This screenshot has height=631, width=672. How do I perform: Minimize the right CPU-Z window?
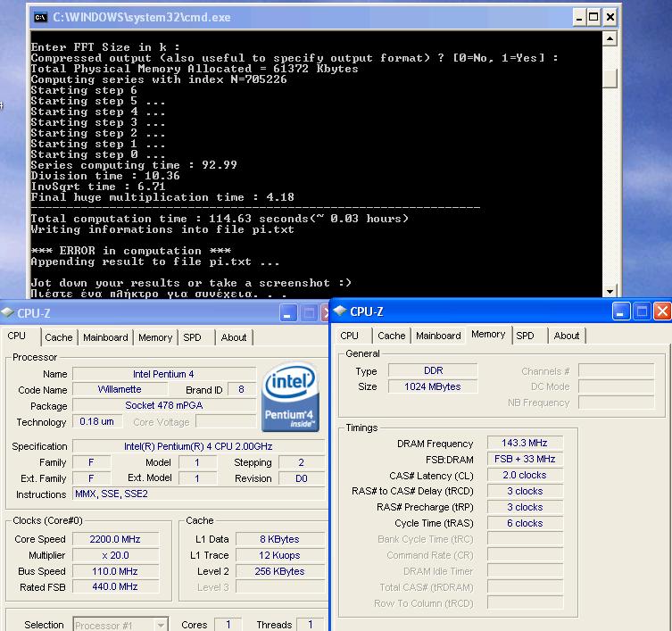(620, 311)
